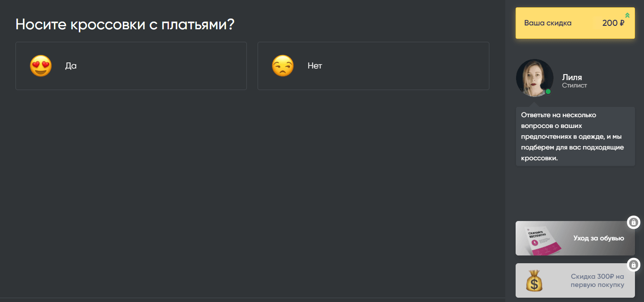
Task: Click the heart-eyes emoji
Action: [x=40, y=66]
